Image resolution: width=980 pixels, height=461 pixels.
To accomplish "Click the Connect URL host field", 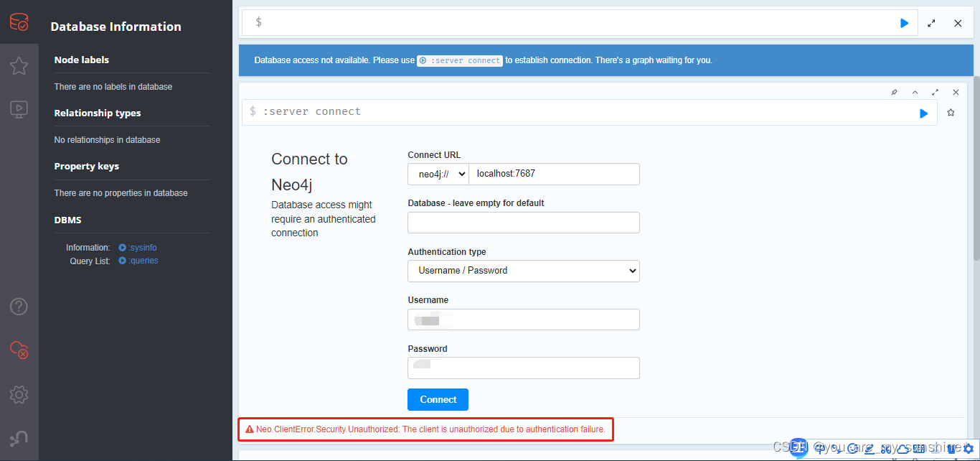I will pyautogui.click(x=554, y=174).
